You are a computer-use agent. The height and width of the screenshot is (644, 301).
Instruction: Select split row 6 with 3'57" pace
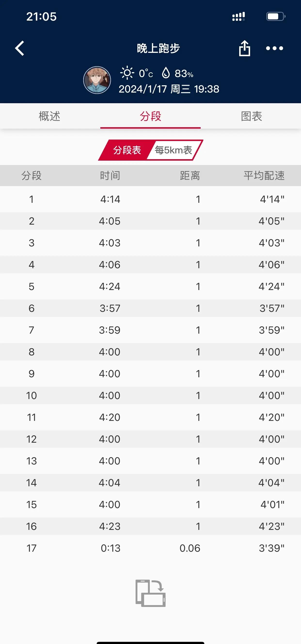click(150, 308)
